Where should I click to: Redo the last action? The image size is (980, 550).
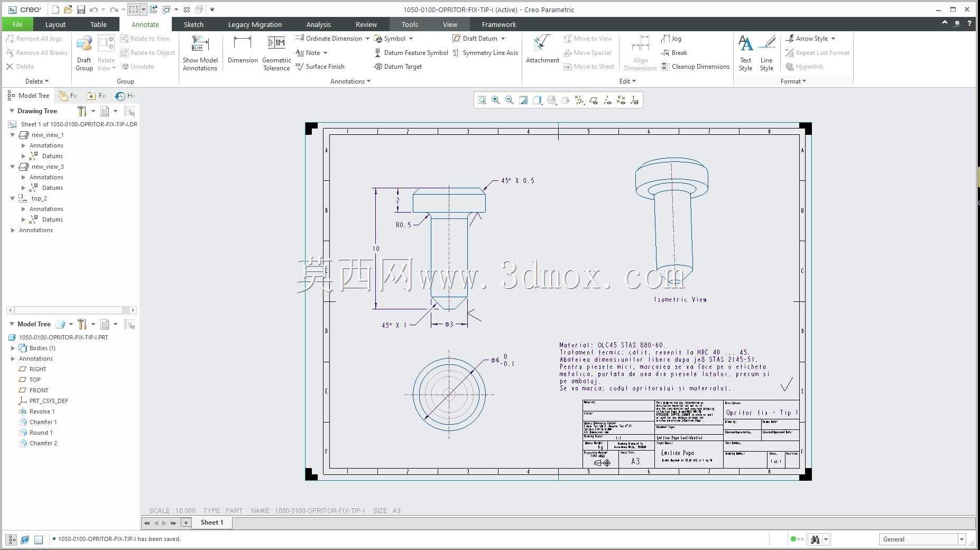[113, 10]
